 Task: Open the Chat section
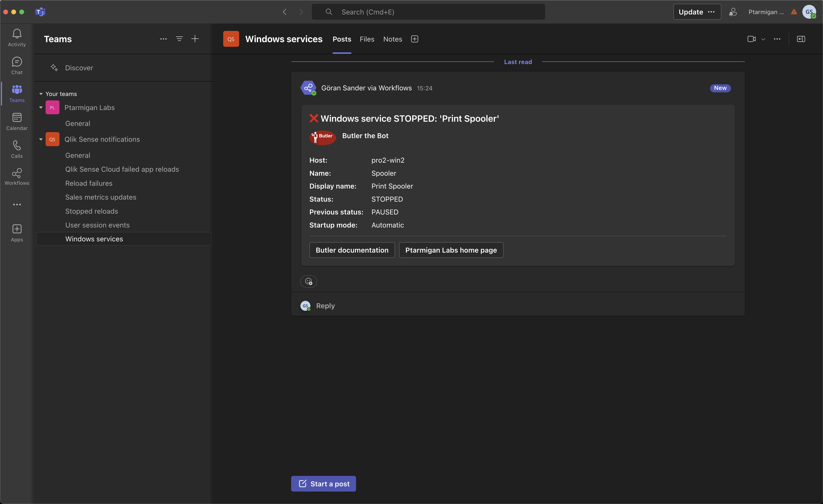[17, 65]
